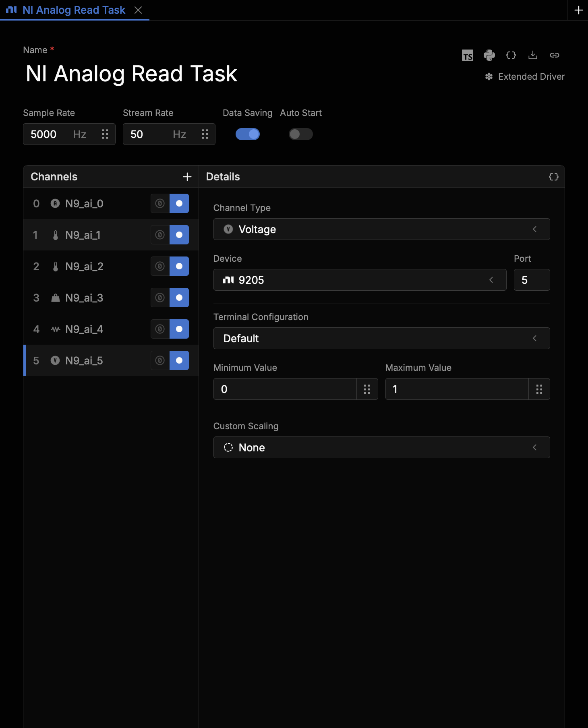
Task: Select channel row N9_ai_1
Action: point(111,235)
